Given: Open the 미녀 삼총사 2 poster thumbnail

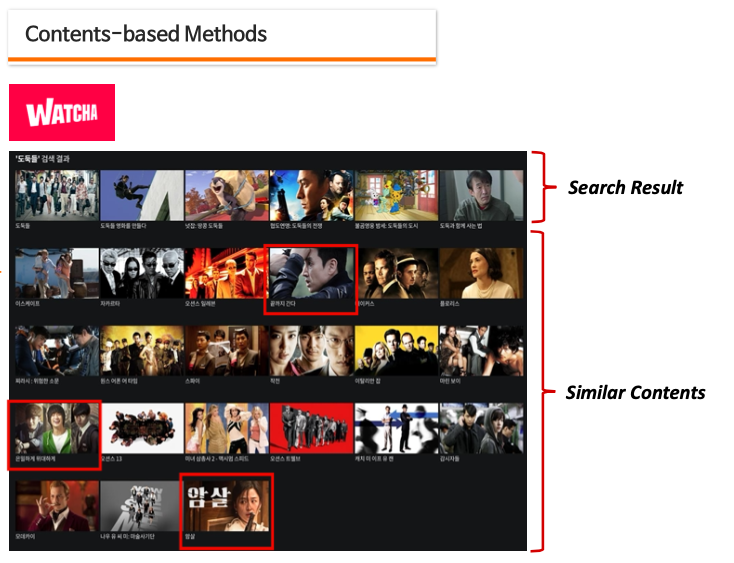Looking at the screenshot, I should tap(227, 429).
